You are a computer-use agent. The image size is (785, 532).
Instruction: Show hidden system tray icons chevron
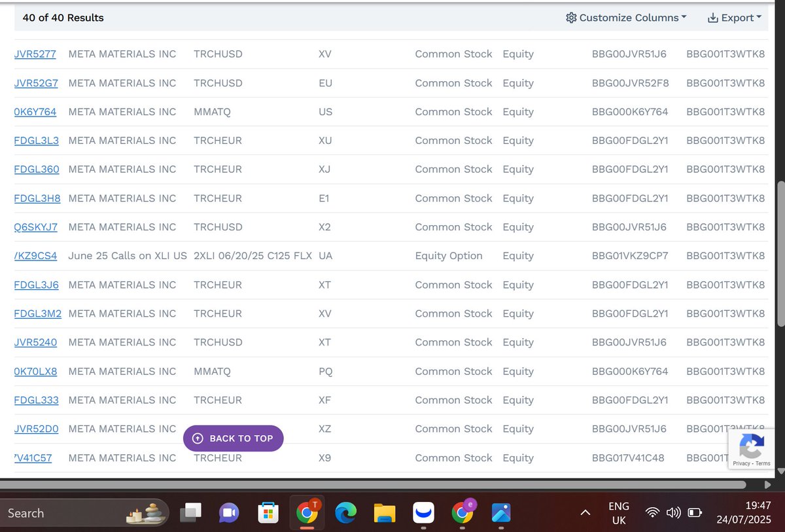[x=585, y=512]
